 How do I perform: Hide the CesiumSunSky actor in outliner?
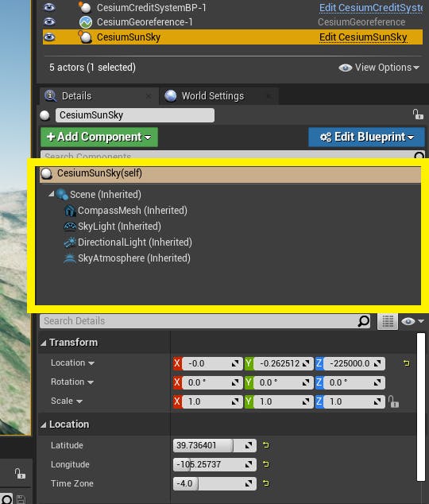[x=49, y=37]
